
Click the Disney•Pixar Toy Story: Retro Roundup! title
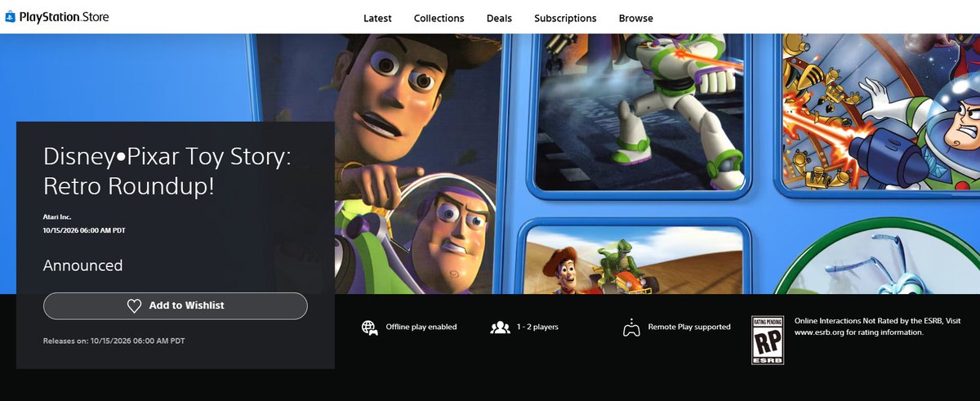(167, 172)
